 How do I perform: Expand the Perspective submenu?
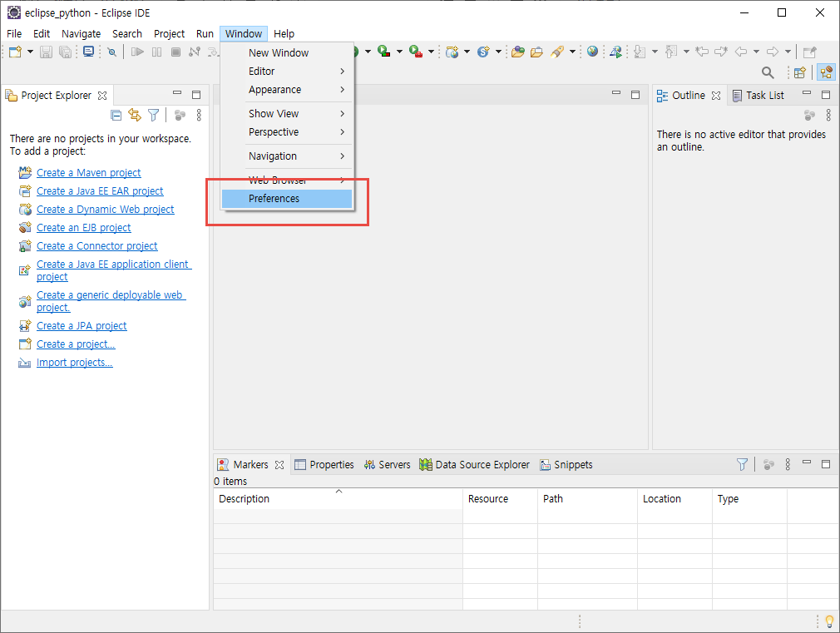pos(287,132)
